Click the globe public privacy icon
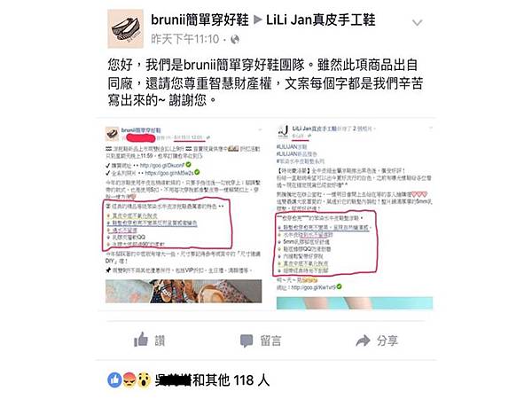 click(x=235, y=40)
